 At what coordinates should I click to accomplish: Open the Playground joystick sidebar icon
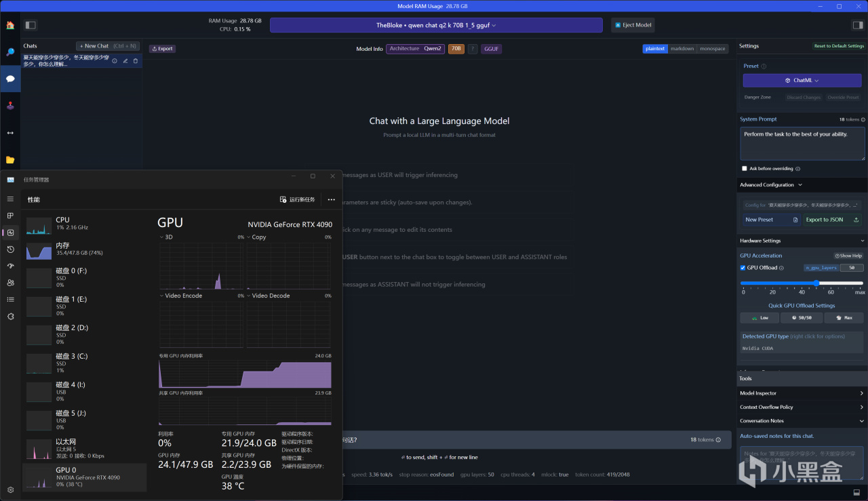click(x=10, y=106)
